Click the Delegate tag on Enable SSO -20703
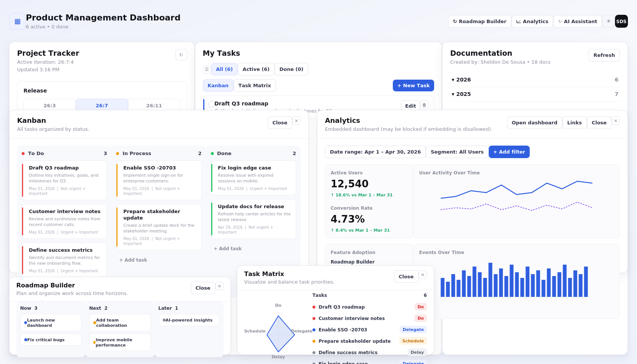637x364 pixels. coord(413,330)
